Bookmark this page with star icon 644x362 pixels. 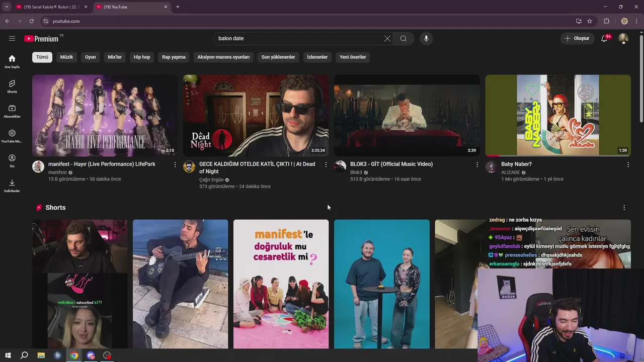(x=590, y=21)
